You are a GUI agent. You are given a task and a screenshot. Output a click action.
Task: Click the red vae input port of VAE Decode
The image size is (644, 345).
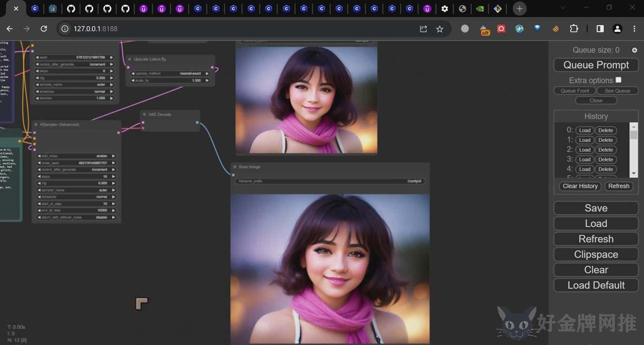[x=143, y=128]
